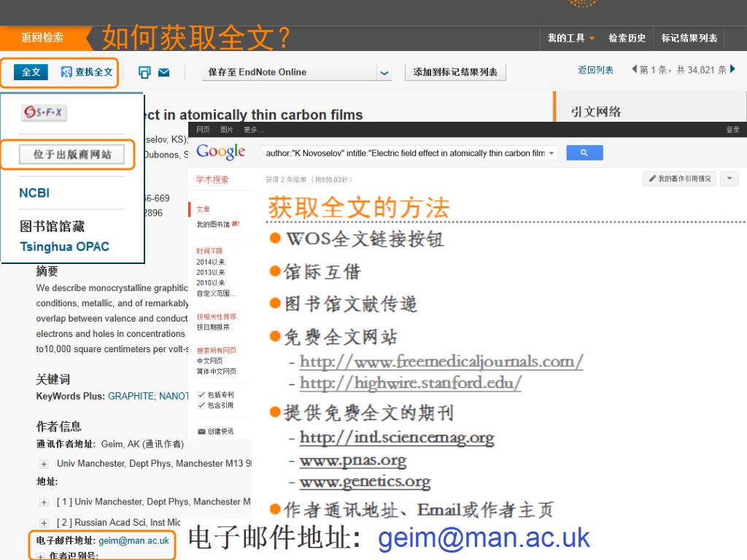Select 简体中文网页 filter
The height and width of the screenshot is (560, 747).
point(216,371)
